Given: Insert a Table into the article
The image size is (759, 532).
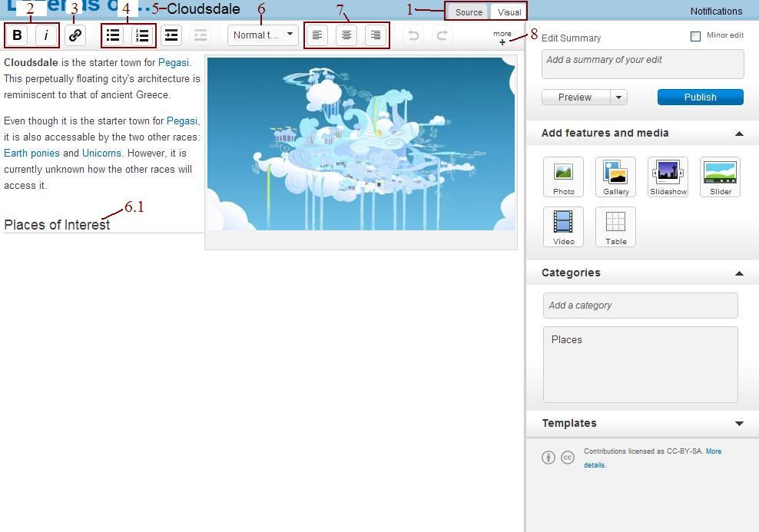Looking at the screenshot, I should tap(615, 226).
